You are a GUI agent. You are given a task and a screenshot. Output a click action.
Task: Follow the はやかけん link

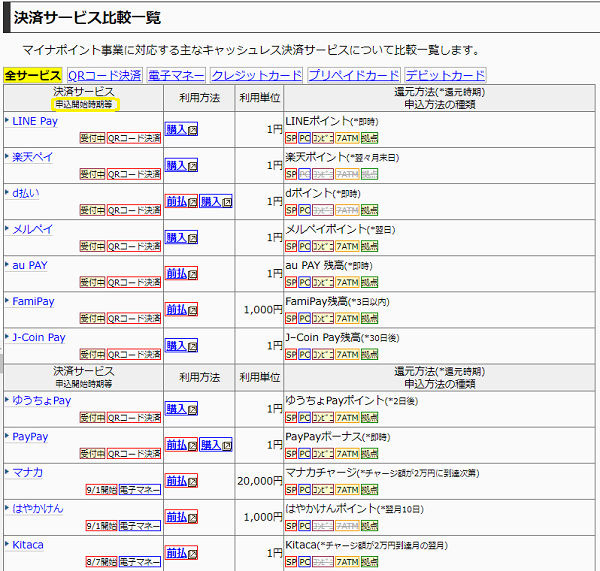38,509
